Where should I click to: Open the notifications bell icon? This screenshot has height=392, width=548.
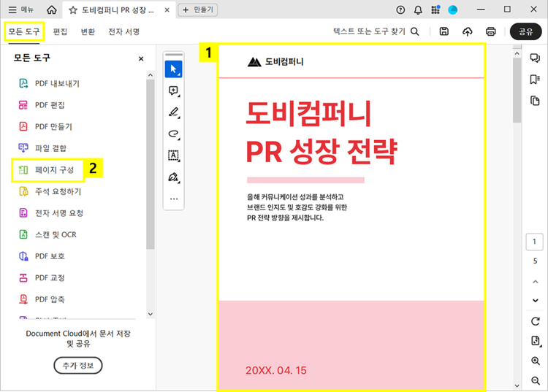pyautogui.click(x=418, y=9)
